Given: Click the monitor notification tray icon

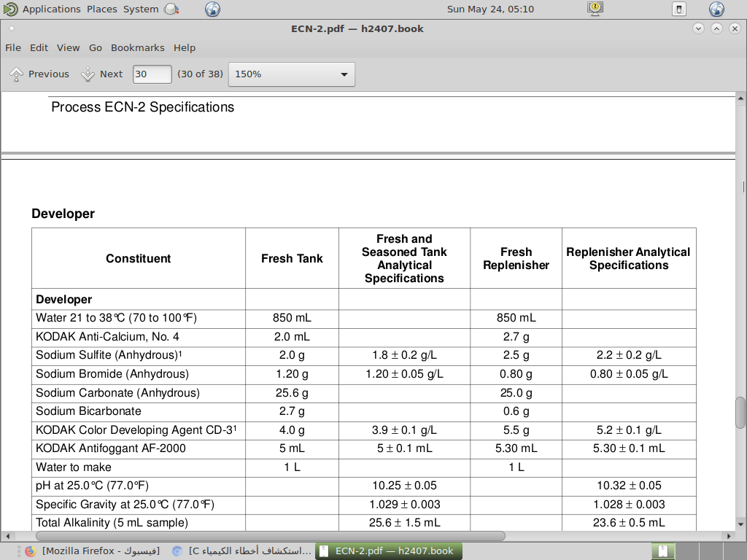Looking at the screenshot, I should (x=595, y=9).
